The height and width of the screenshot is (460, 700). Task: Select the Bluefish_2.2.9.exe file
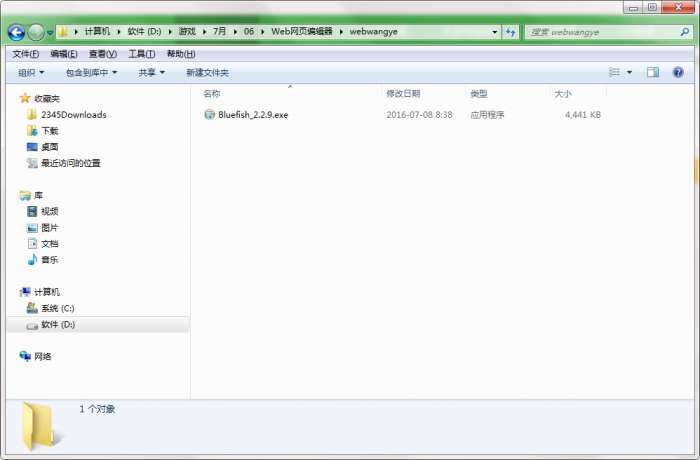[x=253, y=115]
